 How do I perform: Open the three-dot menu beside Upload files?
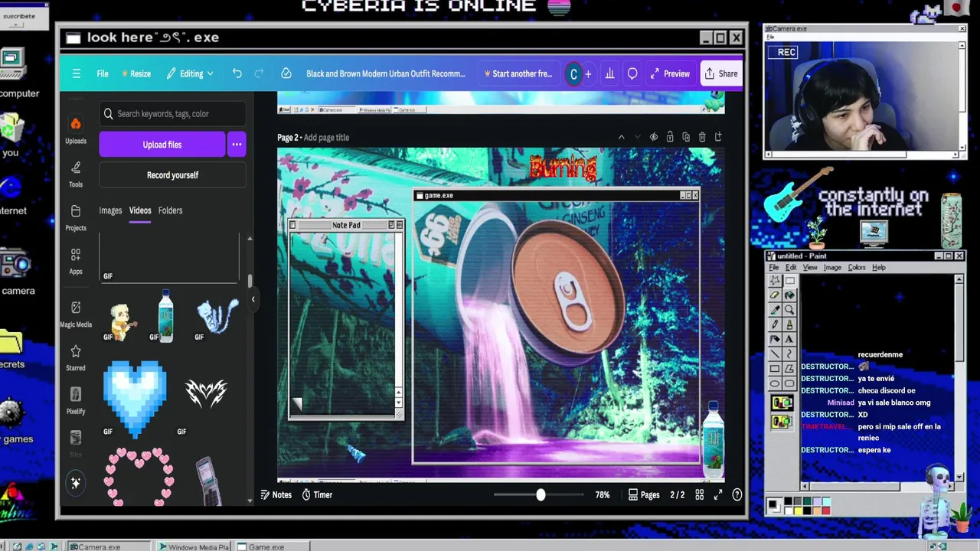point(237,145)
